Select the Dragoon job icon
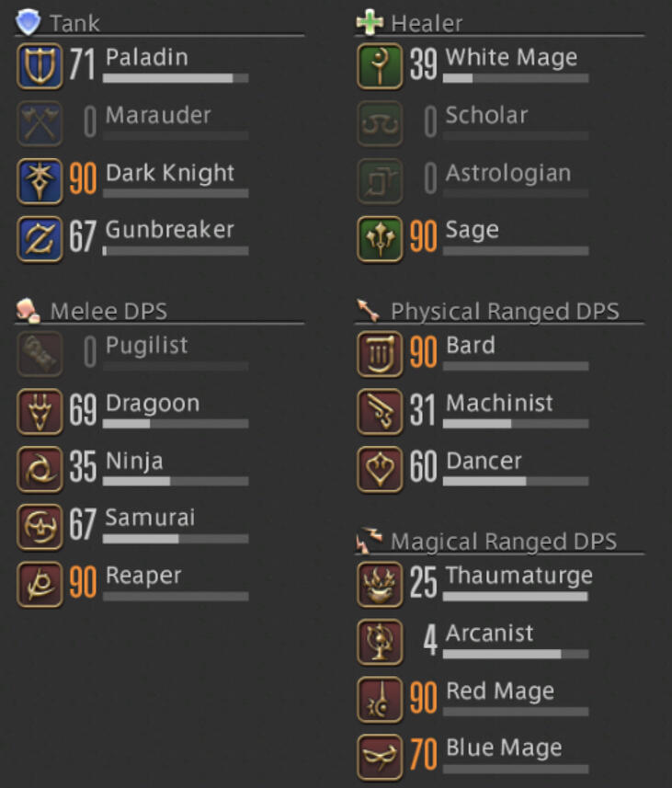The image size is (672, 788). tap(40, 411)
